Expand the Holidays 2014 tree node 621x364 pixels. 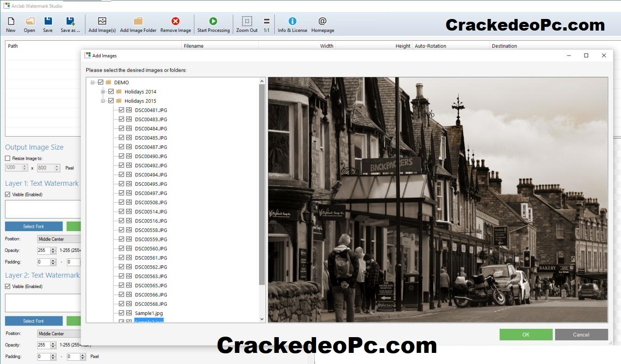coord(103,92)
